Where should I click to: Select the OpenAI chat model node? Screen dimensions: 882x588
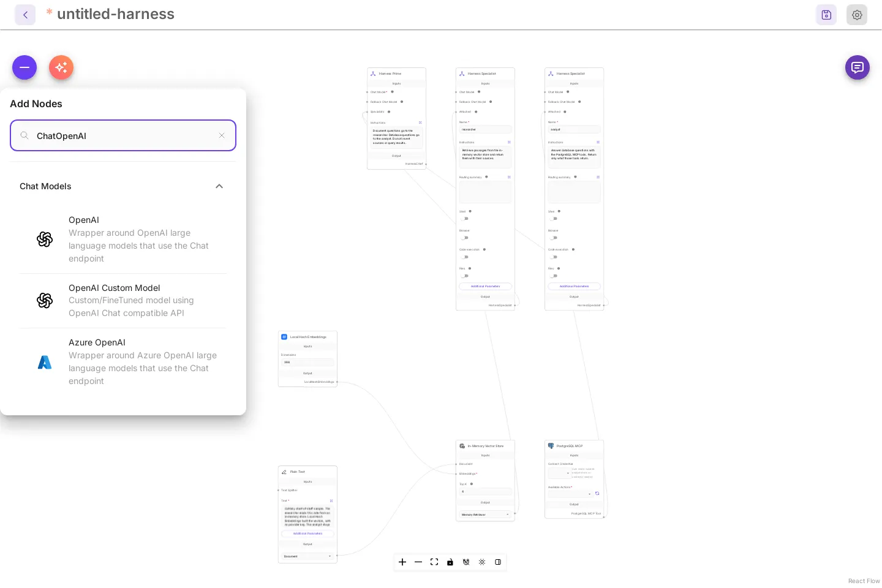[123, 239]
